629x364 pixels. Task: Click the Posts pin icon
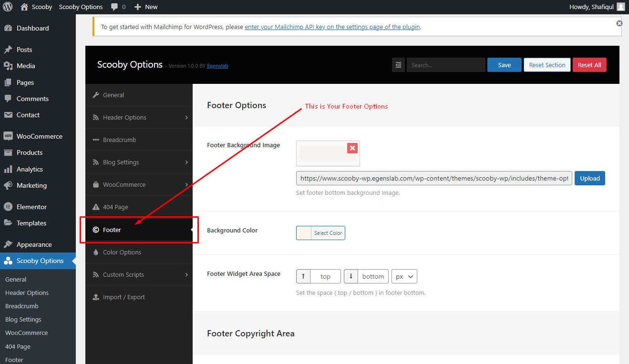[8, 50]
